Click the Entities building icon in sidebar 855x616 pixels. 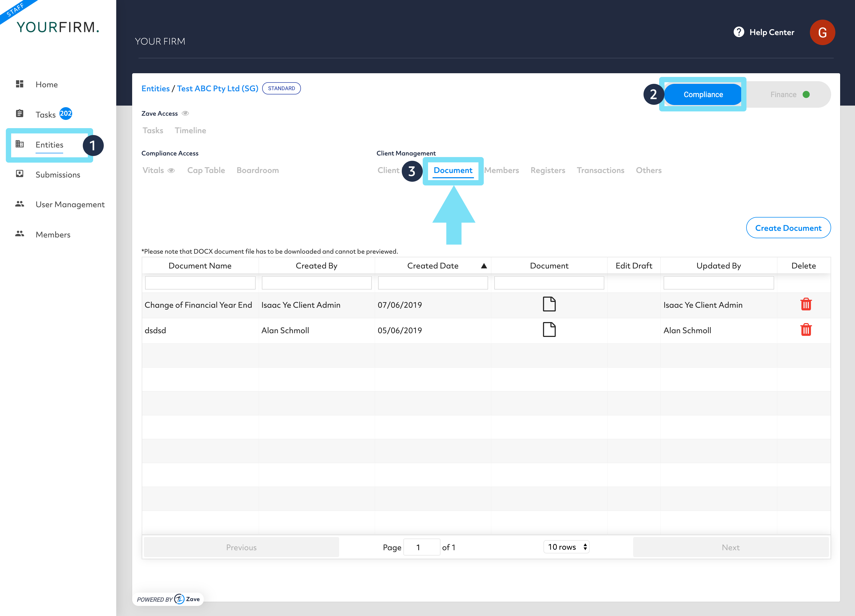coord(20,144)
